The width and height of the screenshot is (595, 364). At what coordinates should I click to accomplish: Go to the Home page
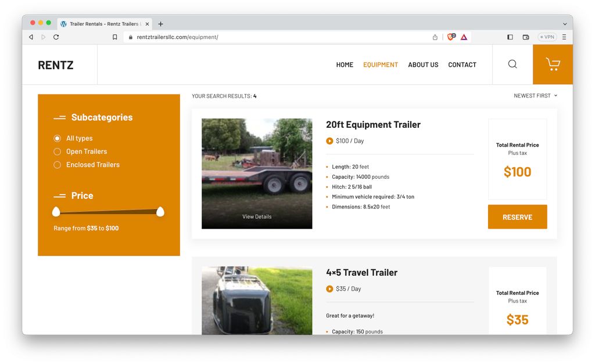pyautogui.click(x=345, y=65)
